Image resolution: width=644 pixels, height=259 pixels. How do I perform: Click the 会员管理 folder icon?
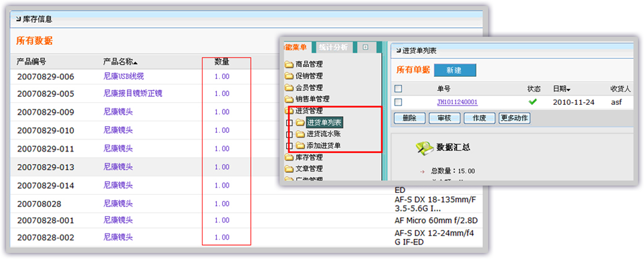point(289,87)
